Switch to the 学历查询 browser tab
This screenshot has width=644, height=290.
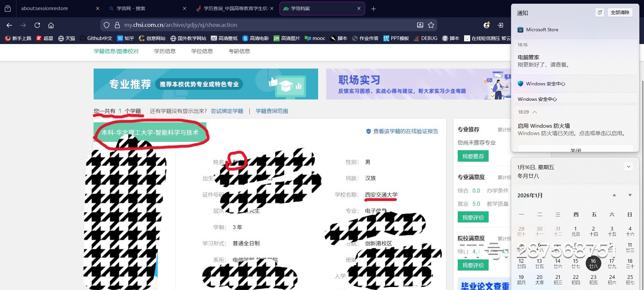(235, 9)
